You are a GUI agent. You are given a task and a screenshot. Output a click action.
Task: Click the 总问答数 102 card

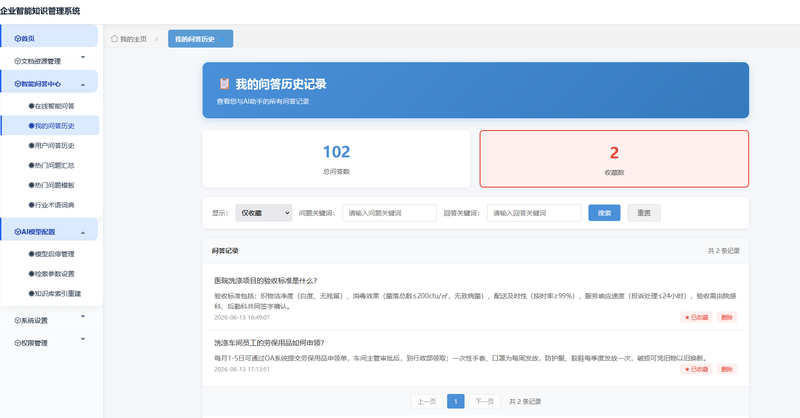click(x=336, y=159)
